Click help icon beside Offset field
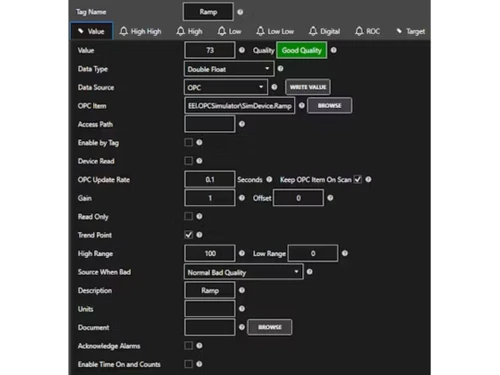 [x=330, y=198]
